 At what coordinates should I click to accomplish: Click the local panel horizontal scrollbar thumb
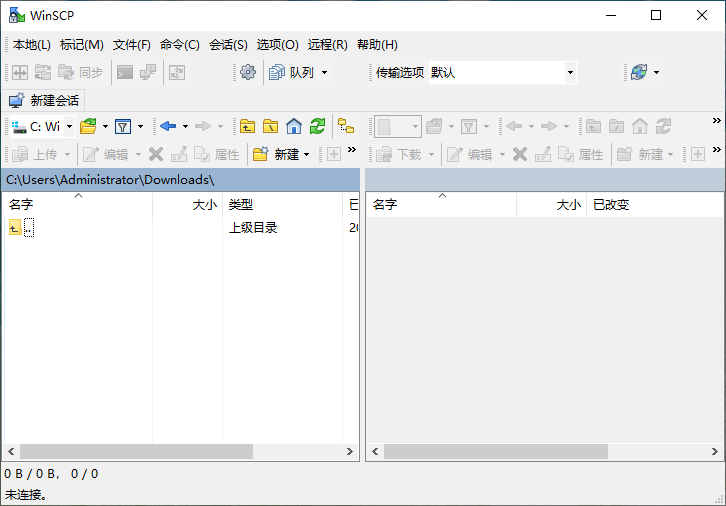tap(136, 451)
